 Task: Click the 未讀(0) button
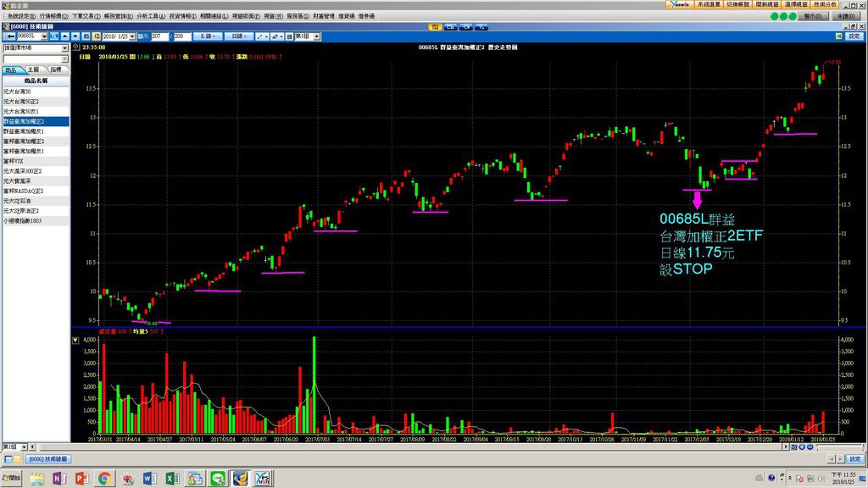[846, 16]
